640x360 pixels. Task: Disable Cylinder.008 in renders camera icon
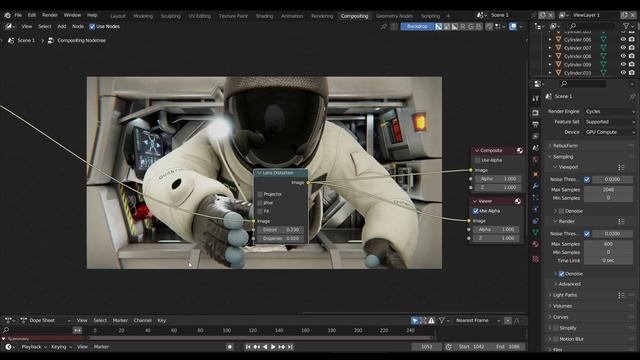click(x=632, y=56)
